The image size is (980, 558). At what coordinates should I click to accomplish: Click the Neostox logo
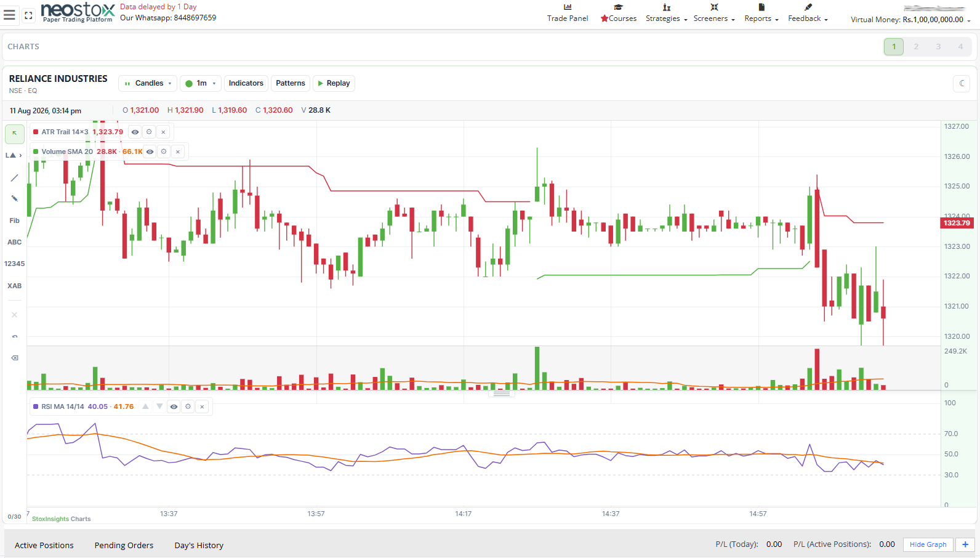pos(78,12)
